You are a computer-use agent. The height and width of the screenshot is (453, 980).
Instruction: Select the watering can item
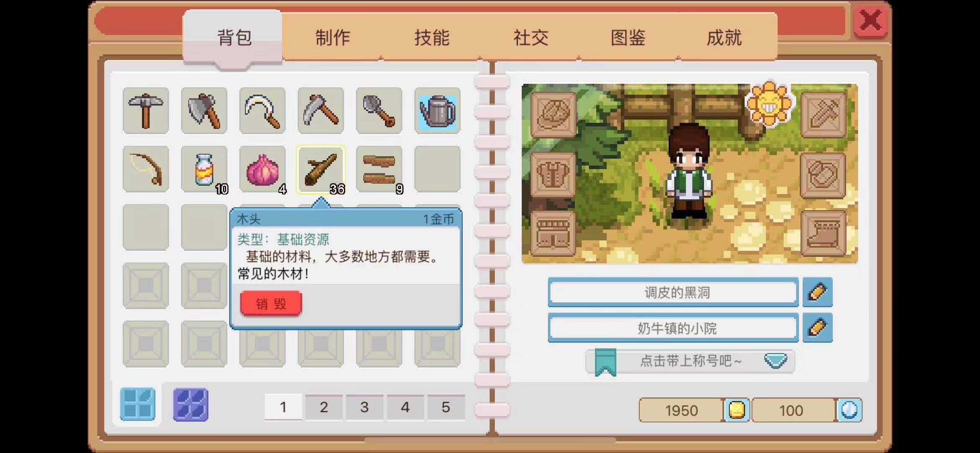437,111
